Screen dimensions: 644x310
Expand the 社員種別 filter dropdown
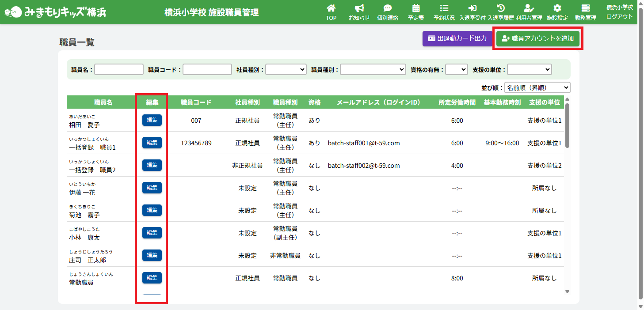click(x=286, y=69)
